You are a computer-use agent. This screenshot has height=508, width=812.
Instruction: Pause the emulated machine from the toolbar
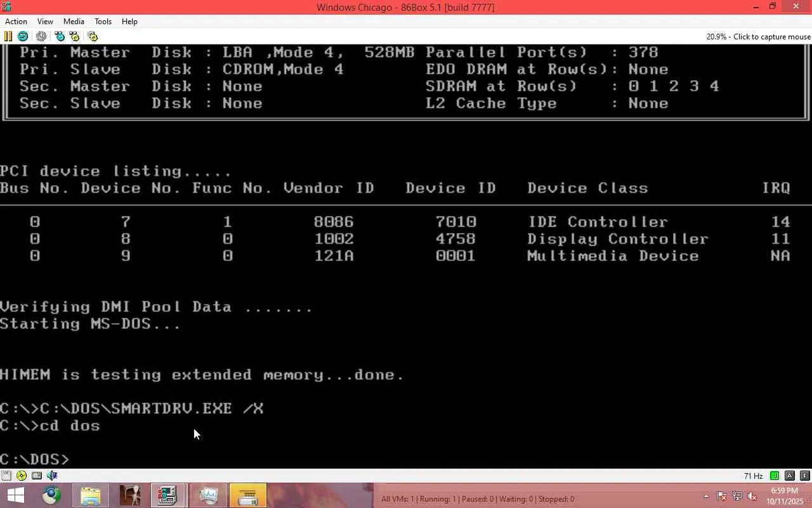(x=8, y=36)
